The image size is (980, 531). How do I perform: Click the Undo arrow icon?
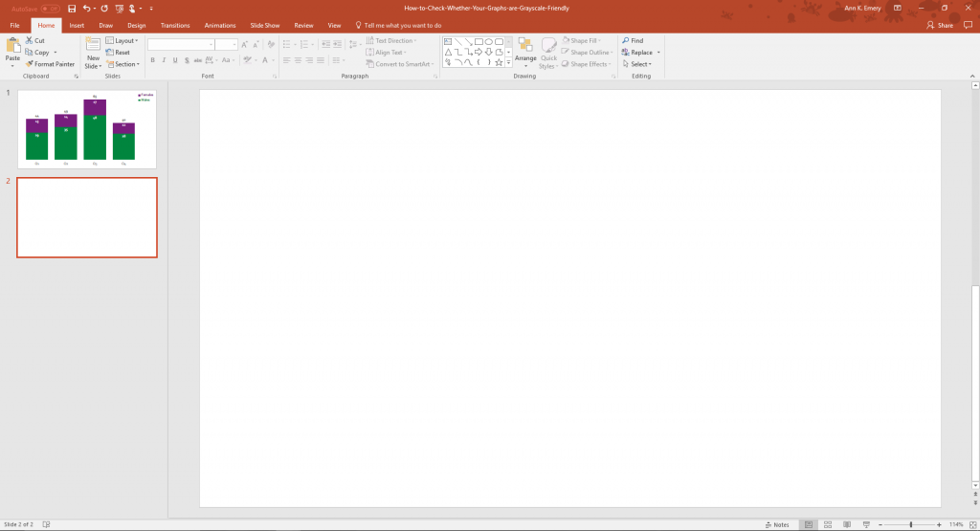click(x=86, y=8)
